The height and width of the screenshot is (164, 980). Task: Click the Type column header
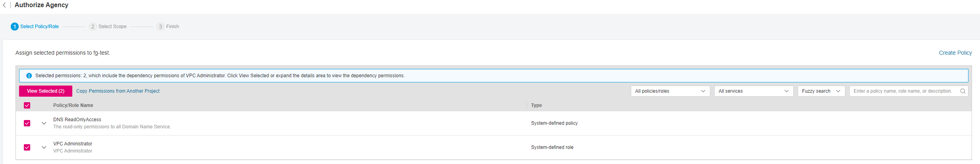coord(536,105)
